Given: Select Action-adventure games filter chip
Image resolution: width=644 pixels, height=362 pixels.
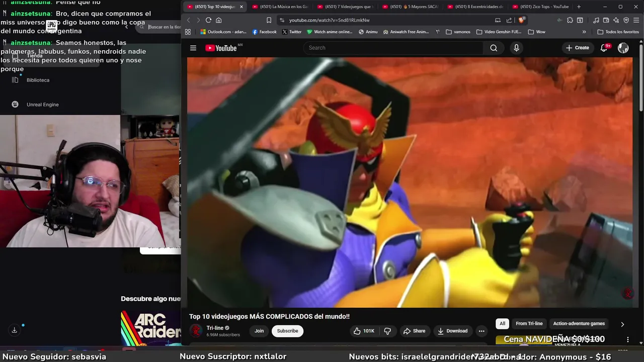Looking at the screenshot, I should [579, 324].
